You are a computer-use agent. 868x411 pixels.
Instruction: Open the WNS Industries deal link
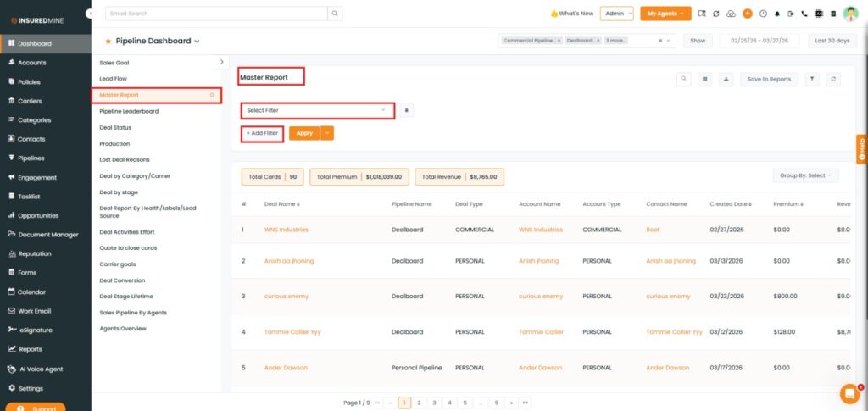point(286,230)
